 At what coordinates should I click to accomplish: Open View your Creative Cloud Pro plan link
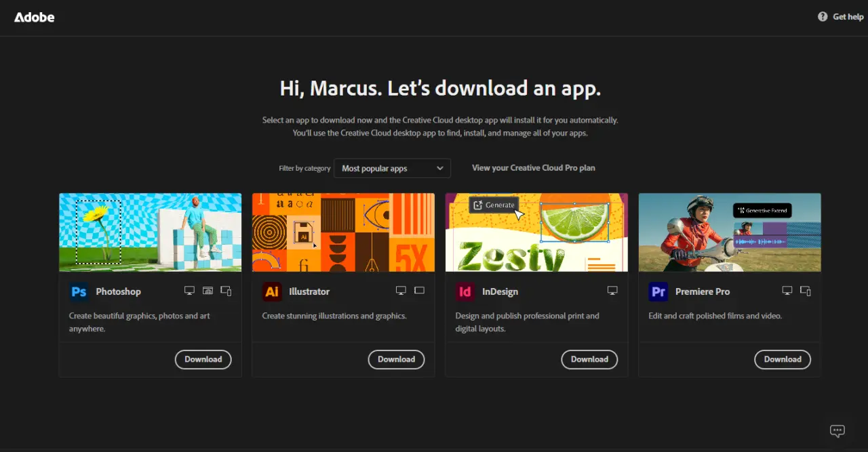[534, 168]
